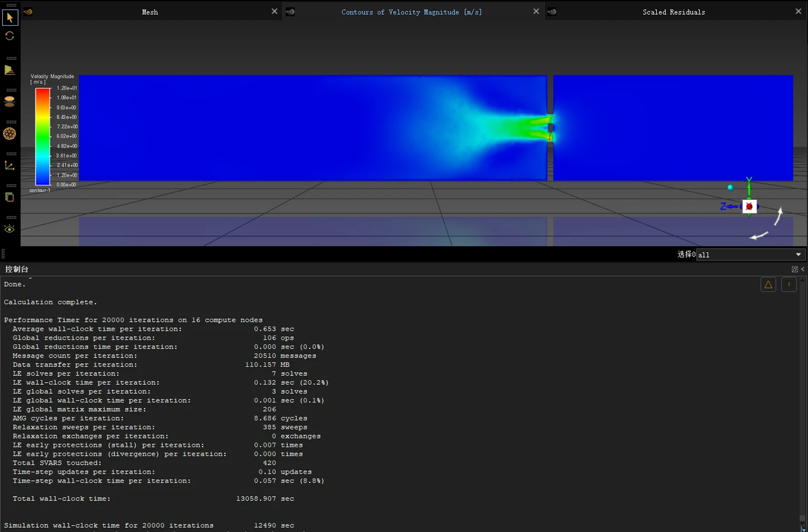The height and width of the screenshot is (532, 808).
Task: Open the Scaled Residuals tab
Action: [673, 12]
